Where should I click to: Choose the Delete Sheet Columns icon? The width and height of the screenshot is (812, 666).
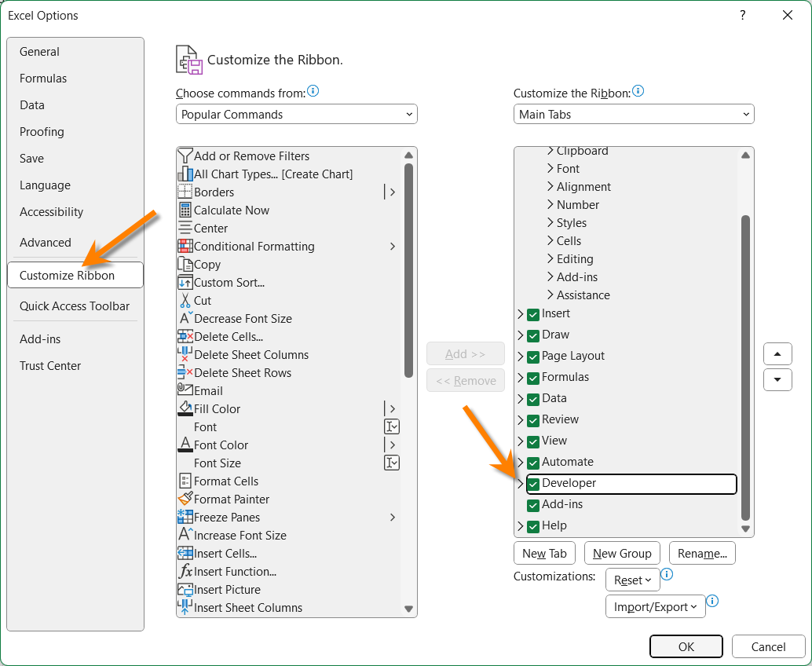pos(185,355)
